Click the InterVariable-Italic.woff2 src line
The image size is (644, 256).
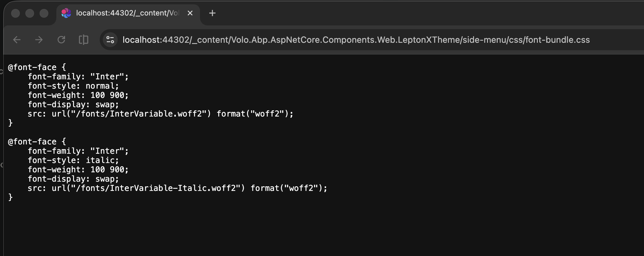(177, 188)
